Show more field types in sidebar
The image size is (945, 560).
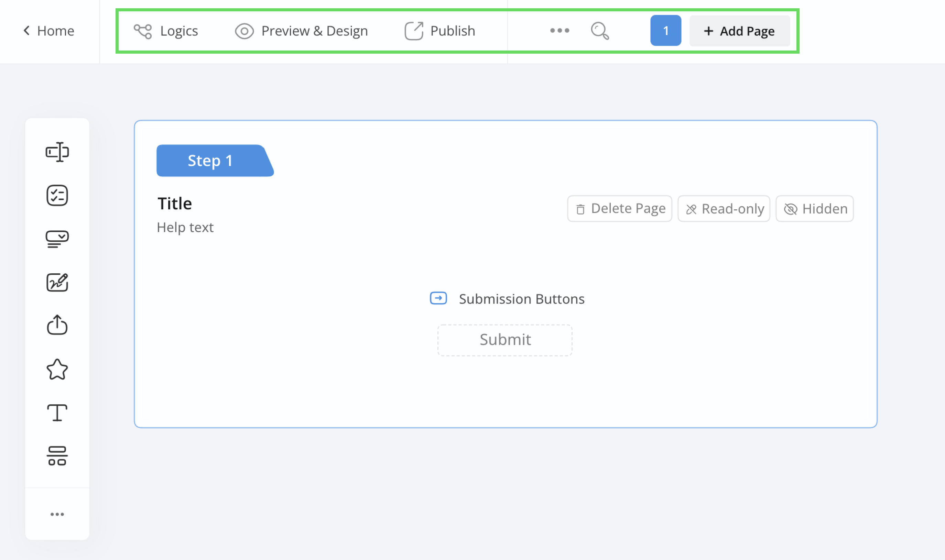(x=57, y=514)
